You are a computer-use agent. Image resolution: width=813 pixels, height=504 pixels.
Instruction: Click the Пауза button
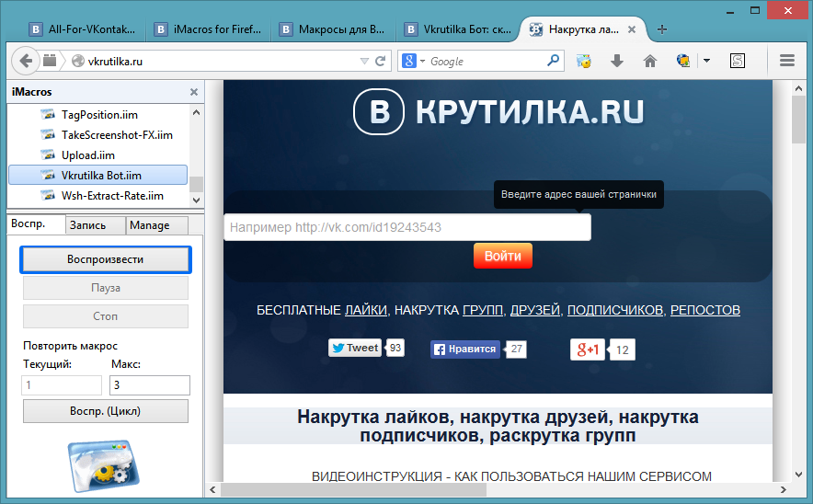pyautogui.click(x=106, y=288)
